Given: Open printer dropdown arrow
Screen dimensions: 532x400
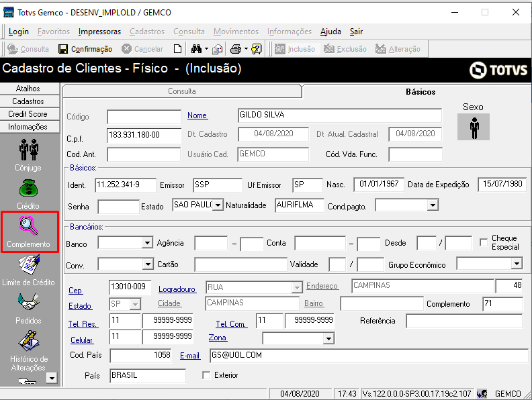Looking at the screenshot, I should 246,49.
